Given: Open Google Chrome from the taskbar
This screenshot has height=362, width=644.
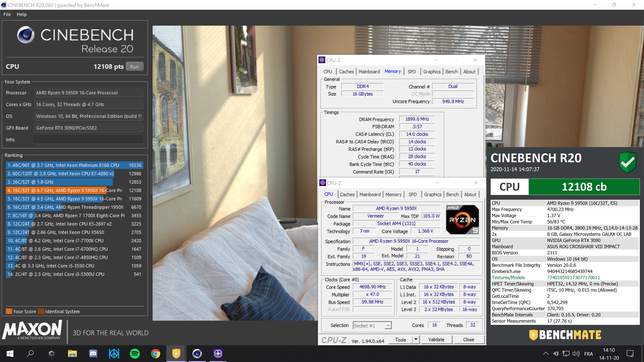Looking at the screenshot, I should coord(155,353).
